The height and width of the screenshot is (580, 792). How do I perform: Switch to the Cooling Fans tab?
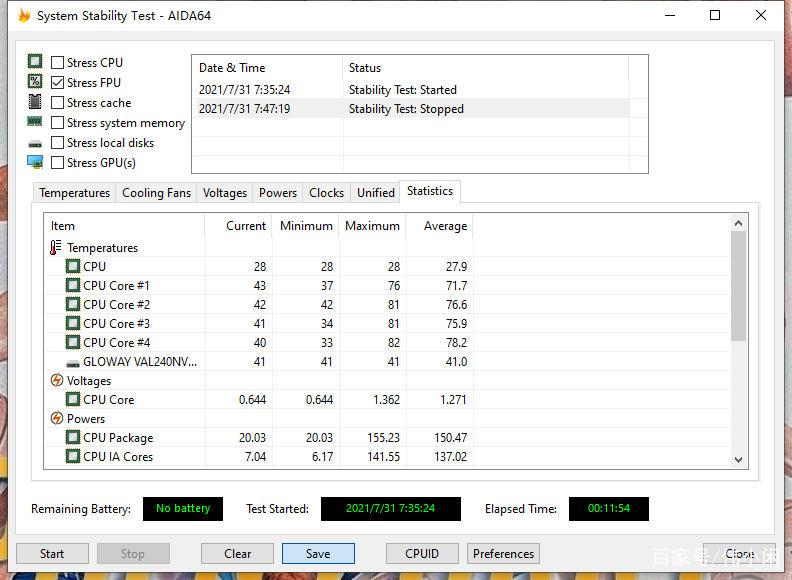point(156,193)
